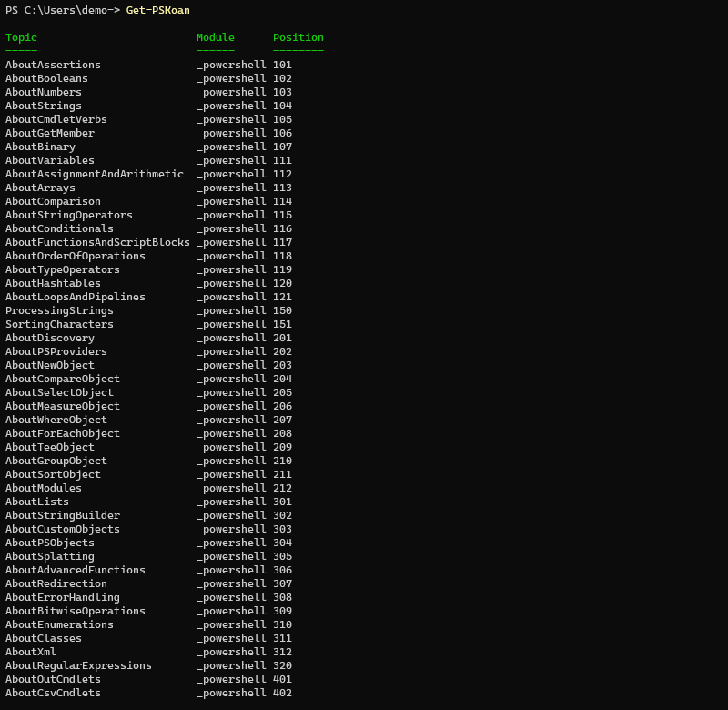Image resolution: width=728 pixels, height=710 pixels.
Task: Select the AboutOutCmdlets topic
Action: tap(53, 679)
